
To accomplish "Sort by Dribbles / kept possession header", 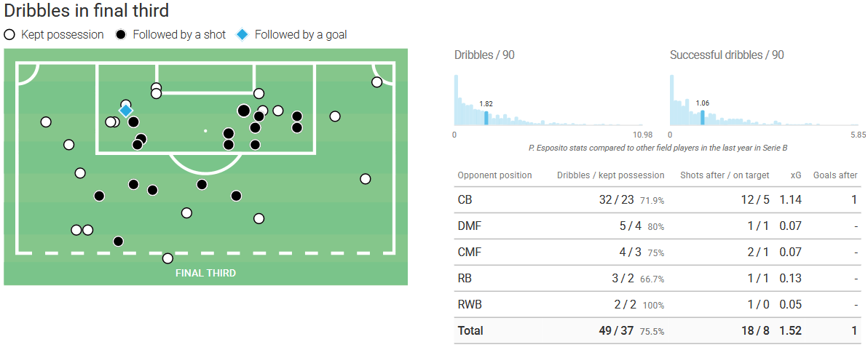I will tap(610, 175).
